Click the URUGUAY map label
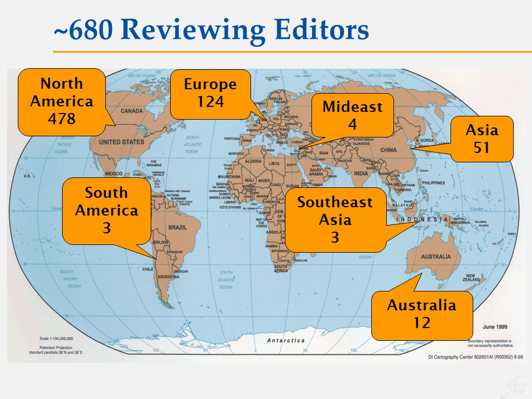The height and width of the screenshot is (399, 532). point(181,272)
